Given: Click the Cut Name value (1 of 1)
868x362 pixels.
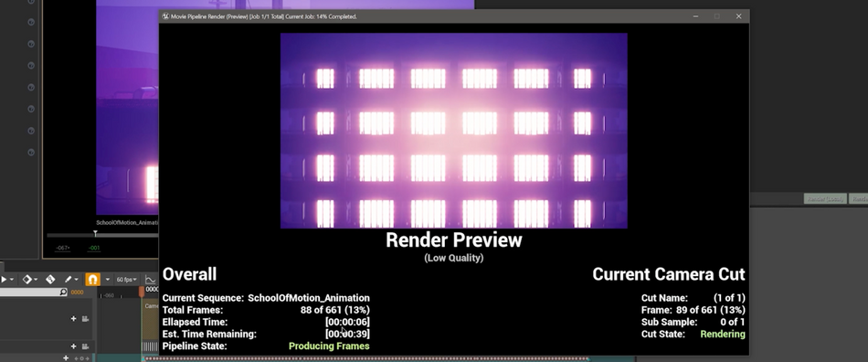Looking at the screenshot, I should click(x=729, y=298).
